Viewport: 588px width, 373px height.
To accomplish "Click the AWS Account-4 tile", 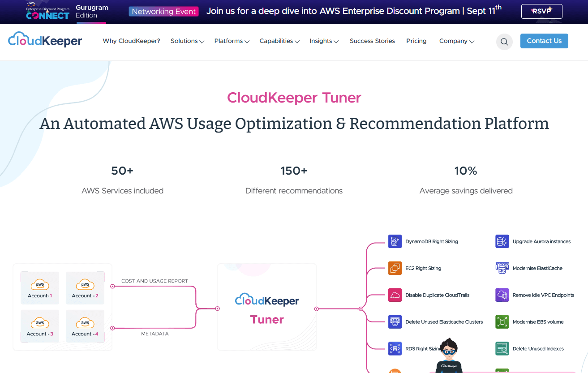I will tap(85, 326).
